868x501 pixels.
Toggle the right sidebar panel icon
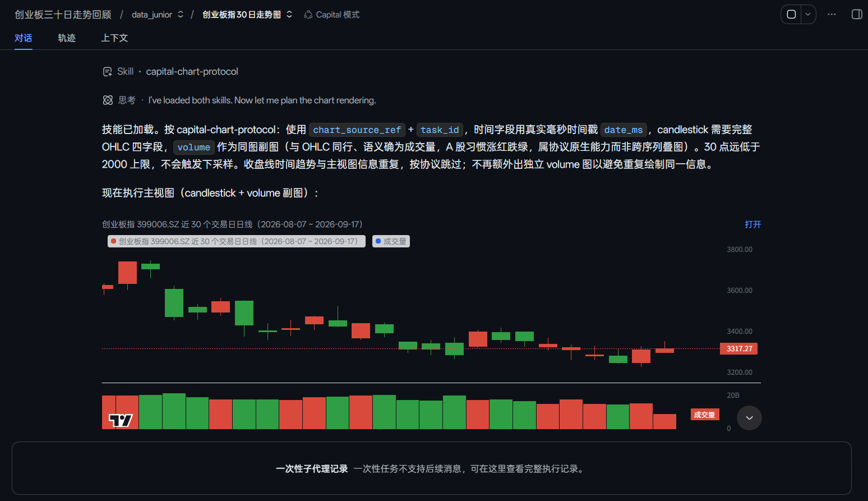point(857,15)
